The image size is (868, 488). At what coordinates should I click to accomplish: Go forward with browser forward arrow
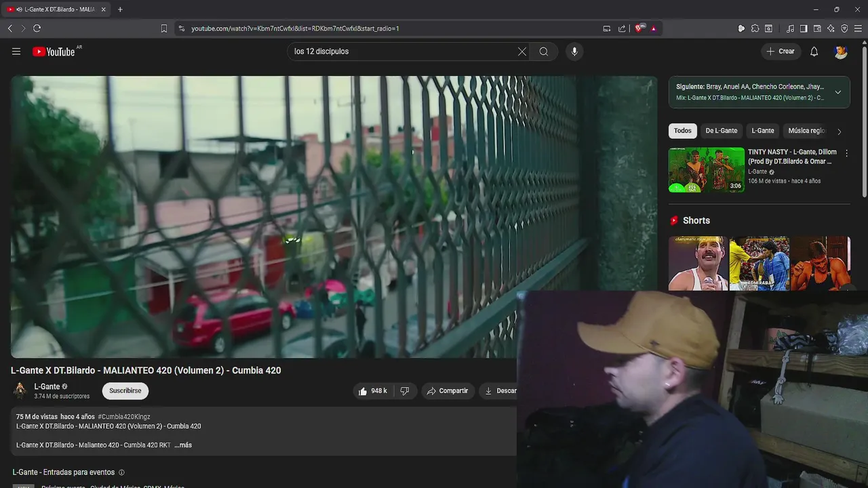click(x=23, y=28)
